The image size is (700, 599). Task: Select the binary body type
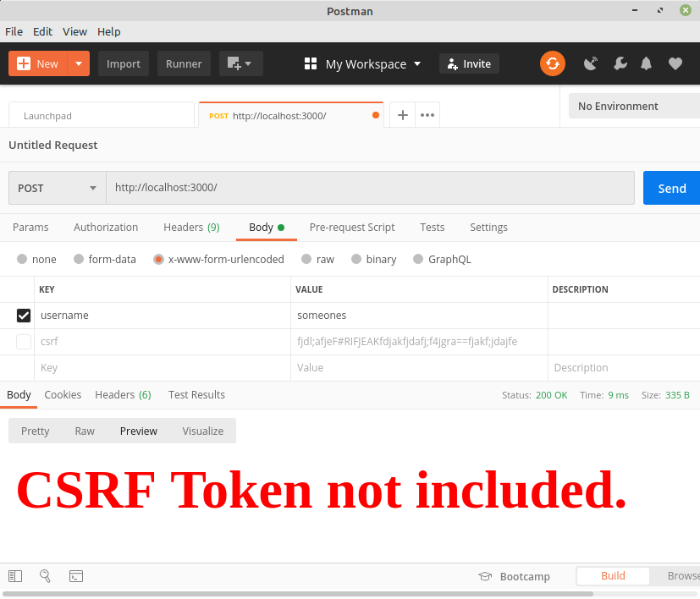tap(356, 259)
